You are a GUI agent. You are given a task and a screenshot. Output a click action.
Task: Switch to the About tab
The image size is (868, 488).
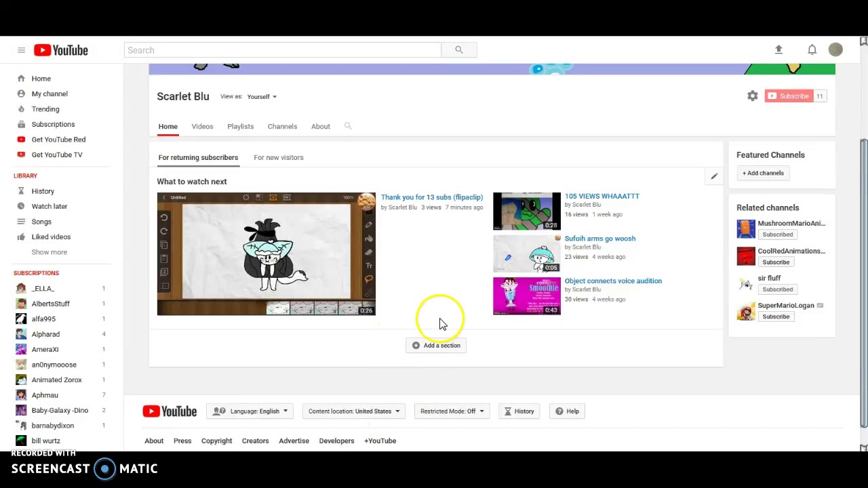tap(321, 126)
